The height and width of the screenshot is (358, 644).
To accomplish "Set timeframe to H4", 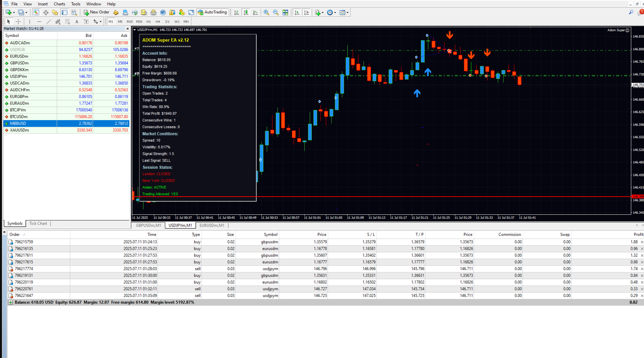I will [158, 21].
